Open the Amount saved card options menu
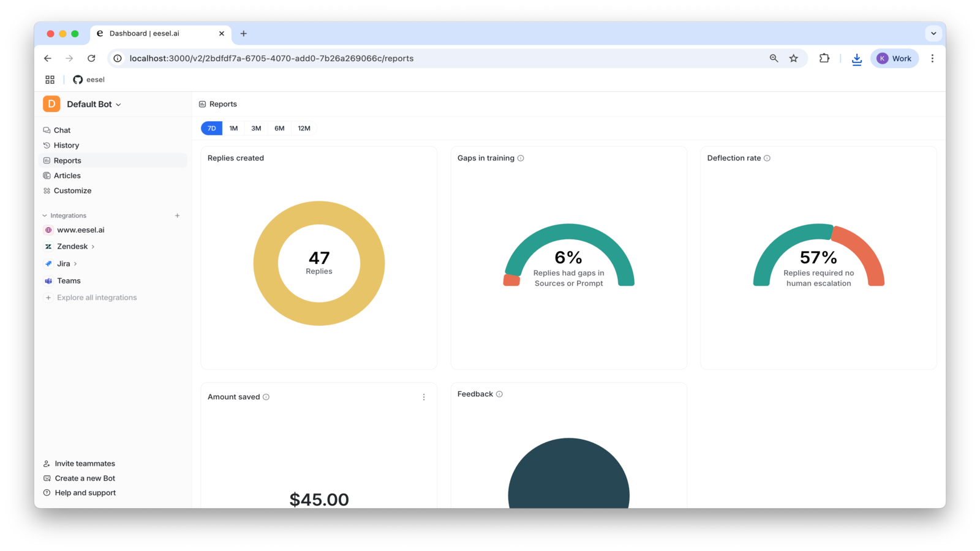 click(424, 397)
